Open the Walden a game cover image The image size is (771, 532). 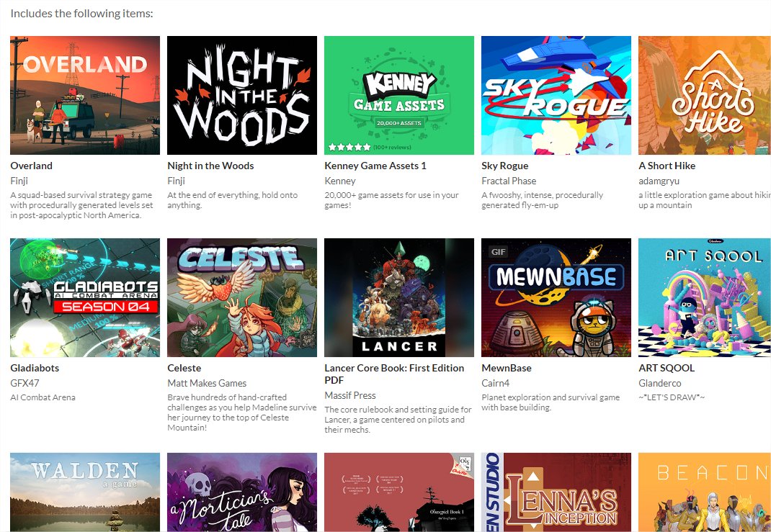pos(84,492)
